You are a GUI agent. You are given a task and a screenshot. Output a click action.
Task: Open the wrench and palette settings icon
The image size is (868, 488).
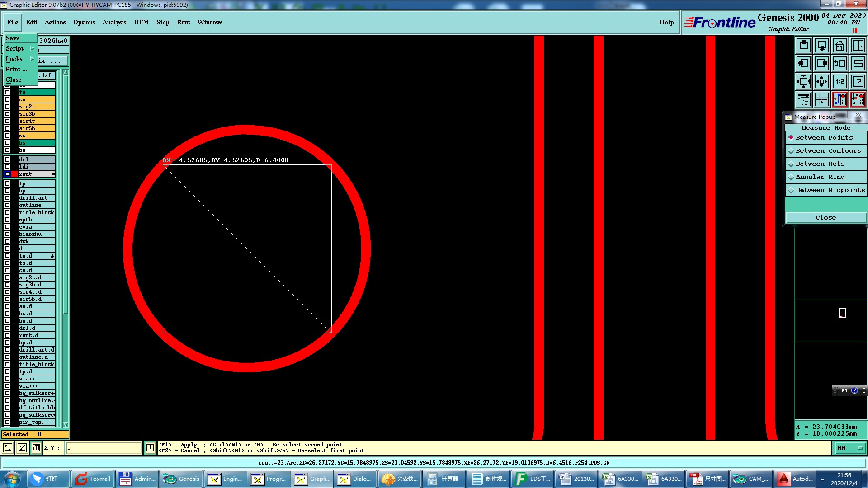tap(804, 99)
